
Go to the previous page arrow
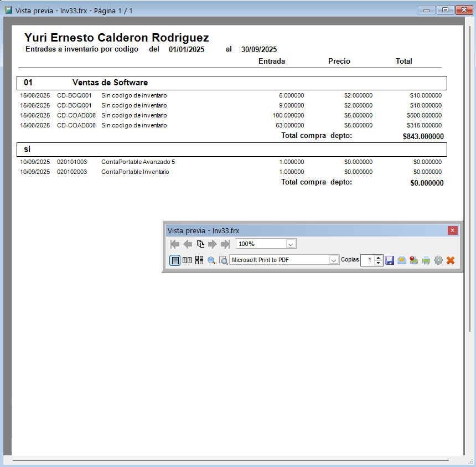187,244
